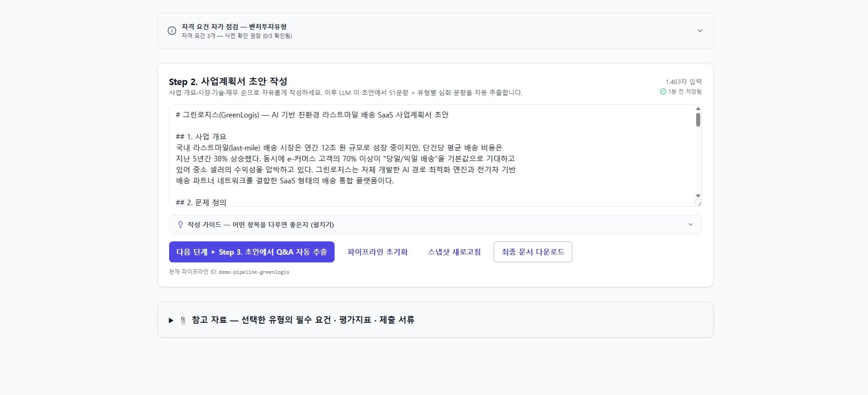Screen dimensions: 868x395
Task: Expand the 작성 가이드 section chevron
Action: point(690,224)
